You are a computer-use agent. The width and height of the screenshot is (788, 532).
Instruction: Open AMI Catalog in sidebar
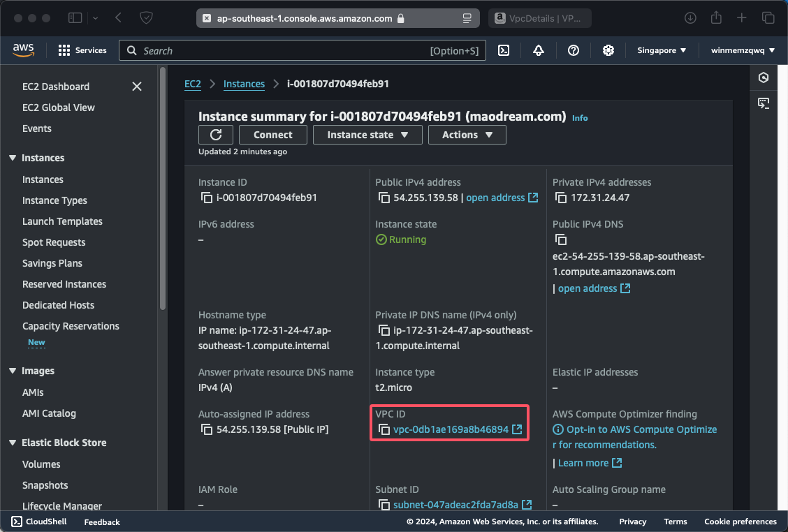tap(49, 413)
